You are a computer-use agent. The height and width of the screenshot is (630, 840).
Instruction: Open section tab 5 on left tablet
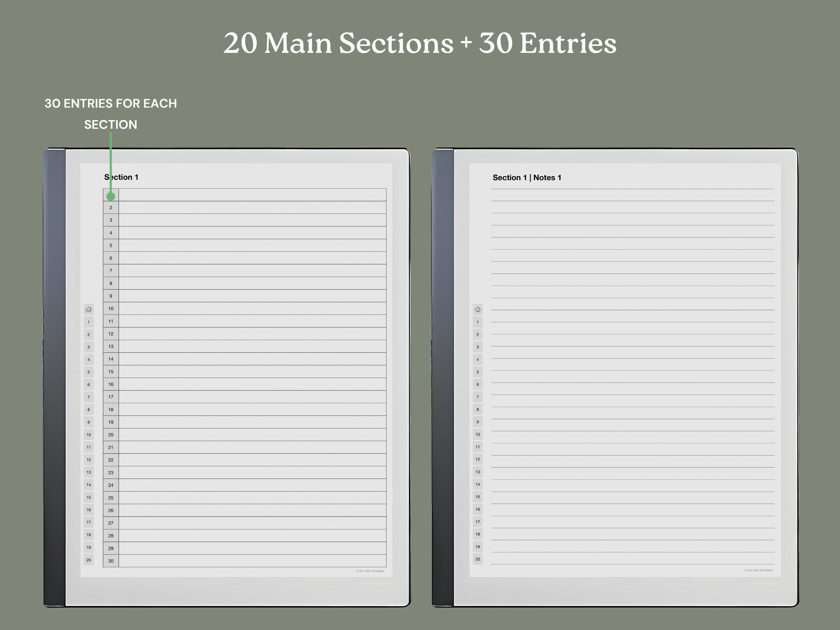pos(88,372)
